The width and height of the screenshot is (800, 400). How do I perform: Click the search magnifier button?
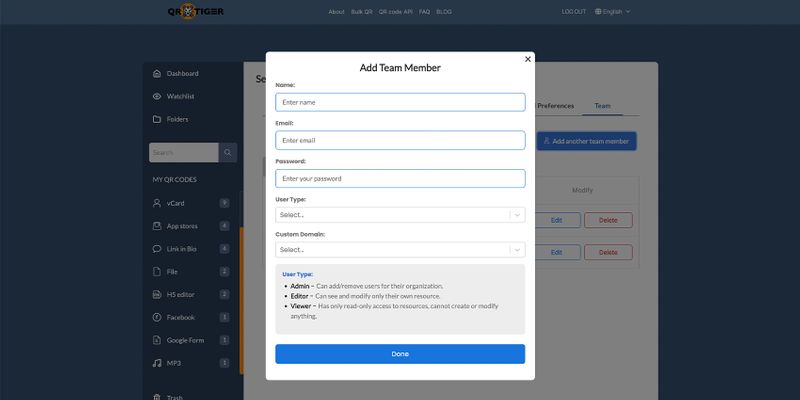[x=228, y=153]
